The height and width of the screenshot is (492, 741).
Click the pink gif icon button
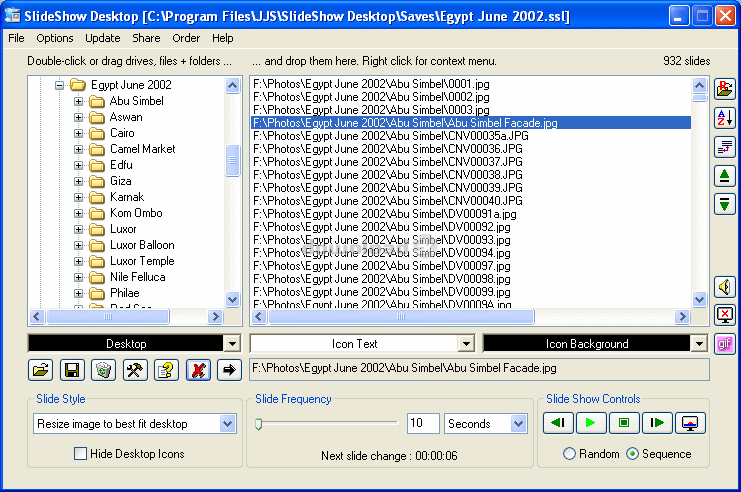[726, 343]
